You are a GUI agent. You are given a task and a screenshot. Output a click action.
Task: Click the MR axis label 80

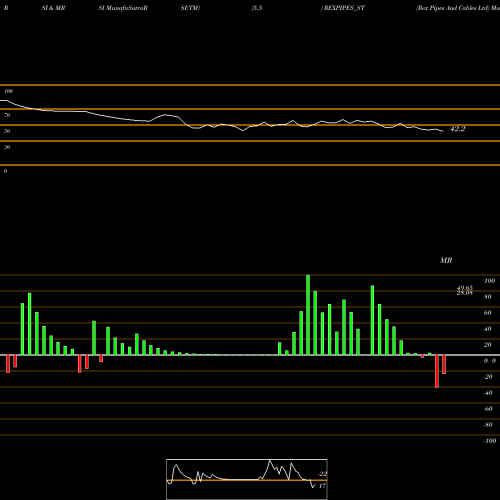click(487, 297)
